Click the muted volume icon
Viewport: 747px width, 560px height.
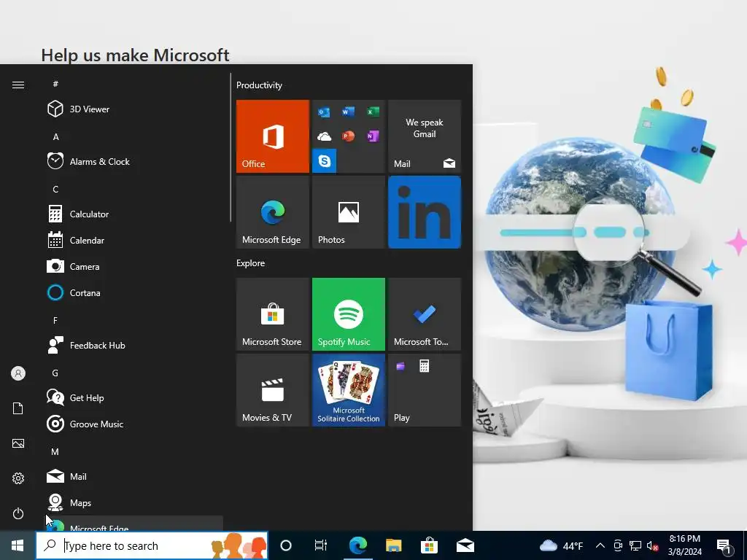point(653,545)
